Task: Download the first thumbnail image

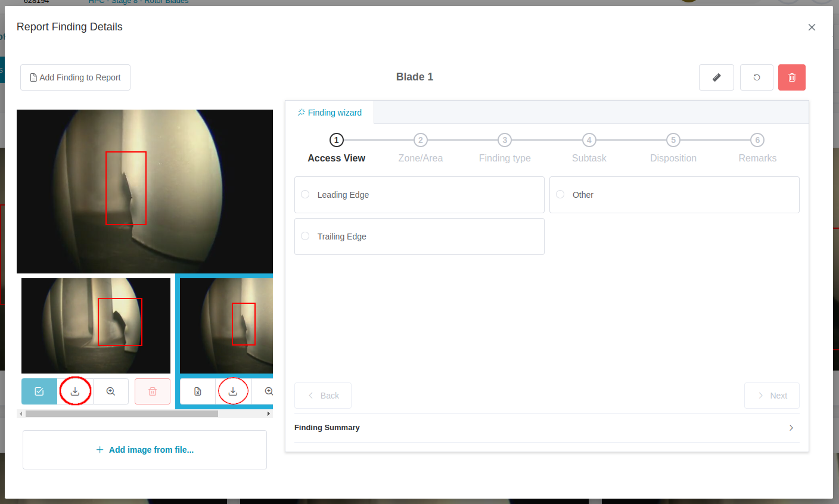Action: point(75,391)
